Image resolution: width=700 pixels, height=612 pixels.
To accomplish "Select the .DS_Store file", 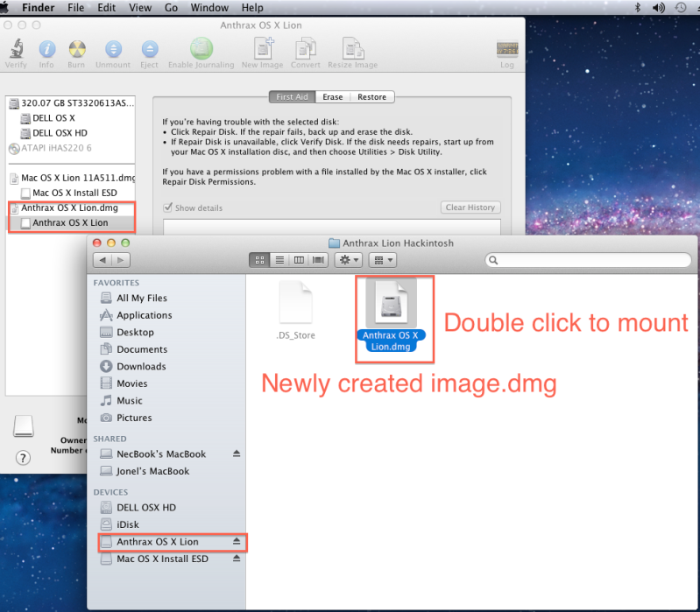I will tap(295, 311).
